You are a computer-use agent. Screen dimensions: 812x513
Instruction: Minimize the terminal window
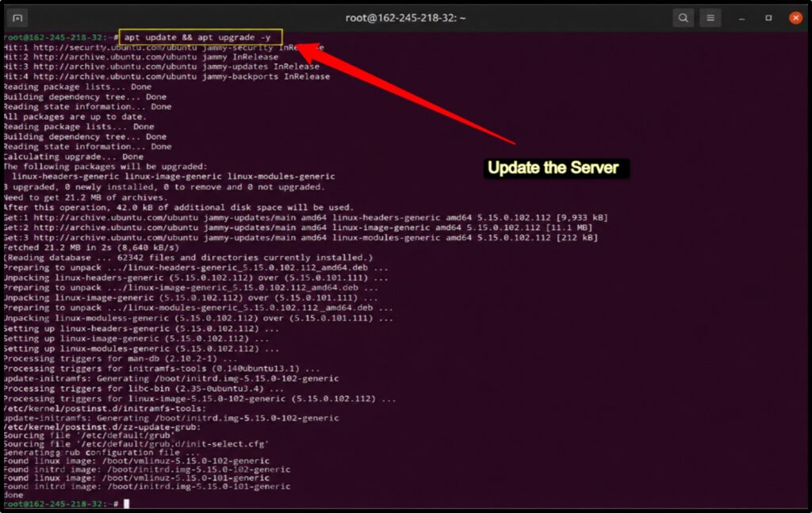click(x=741, y=18)
